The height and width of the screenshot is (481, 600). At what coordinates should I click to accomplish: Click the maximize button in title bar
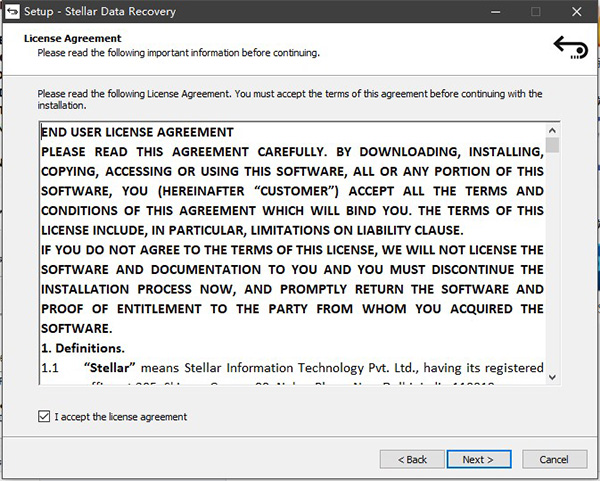(535, 12)
